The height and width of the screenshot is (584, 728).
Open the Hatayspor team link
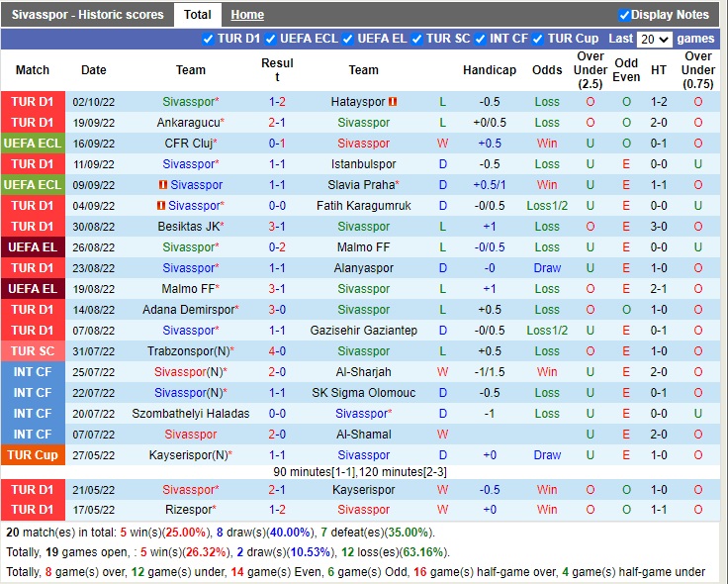pos(360,102)
